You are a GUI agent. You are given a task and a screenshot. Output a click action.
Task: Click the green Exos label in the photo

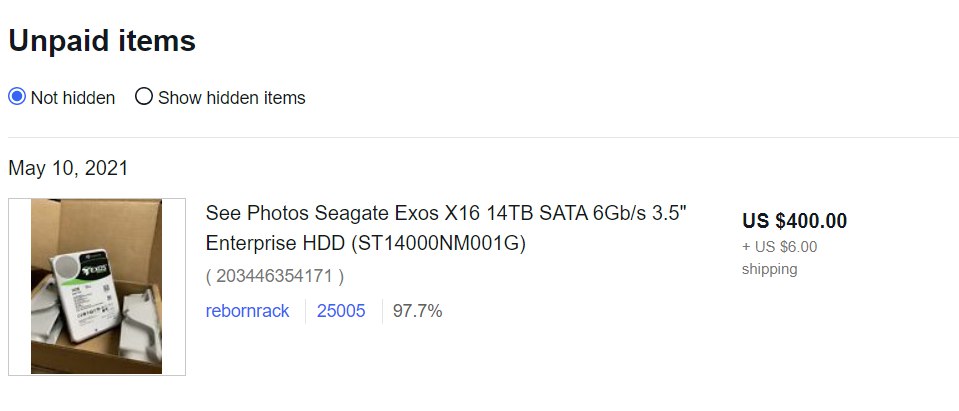tap(95, 269)
